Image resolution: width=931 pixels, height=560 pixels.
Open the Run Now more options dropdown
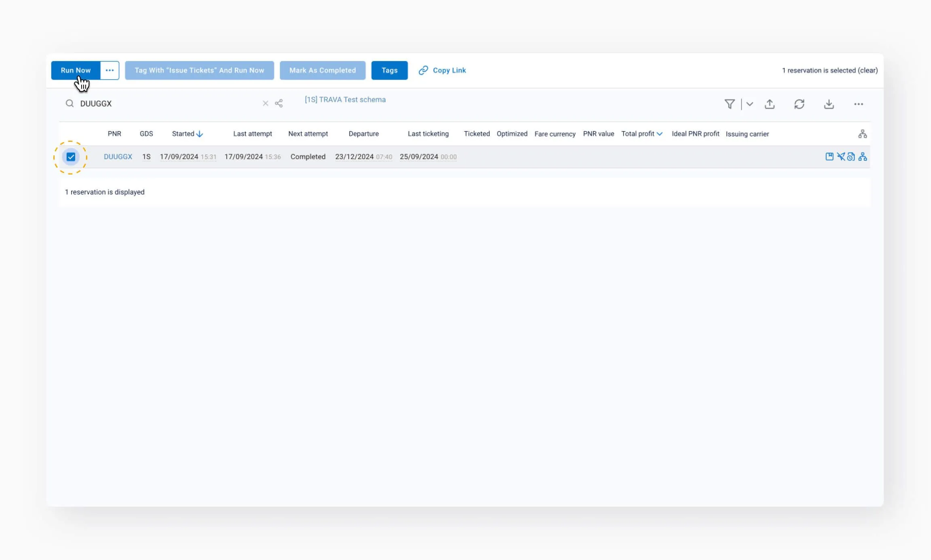tap(110, 70)
